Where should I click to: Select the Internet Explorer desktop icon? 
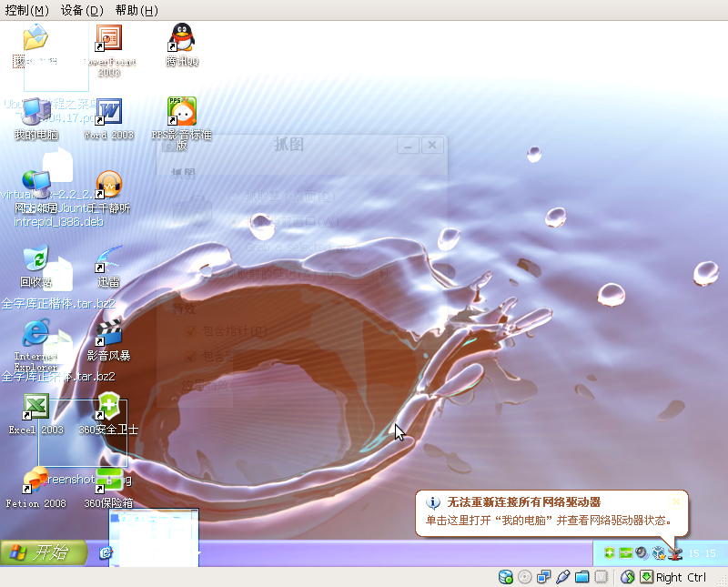click(36, 345)
